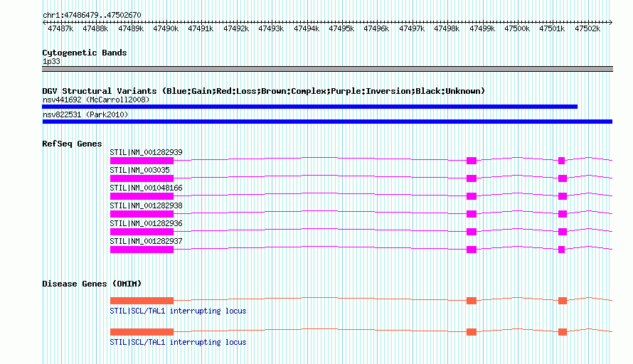Click the 1p33 band label
633x364 pixels.
[51, 61]
